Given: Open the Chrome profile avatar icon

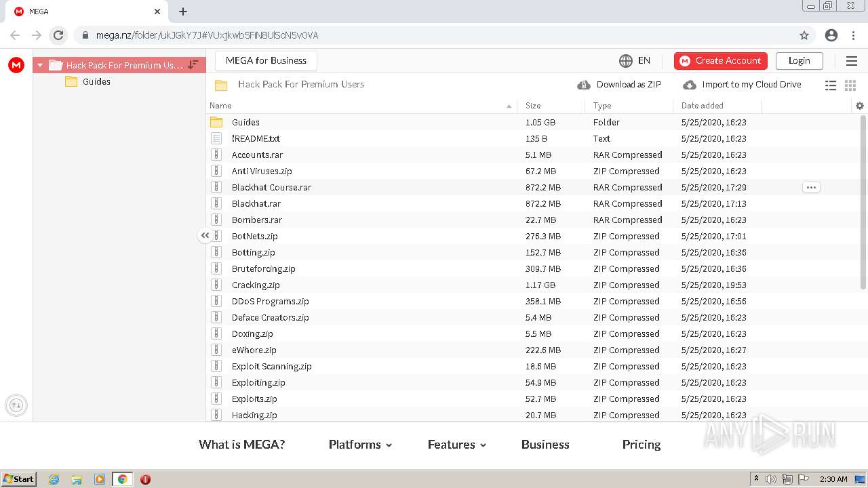Looking at the screenshot, I should [831, 35].
